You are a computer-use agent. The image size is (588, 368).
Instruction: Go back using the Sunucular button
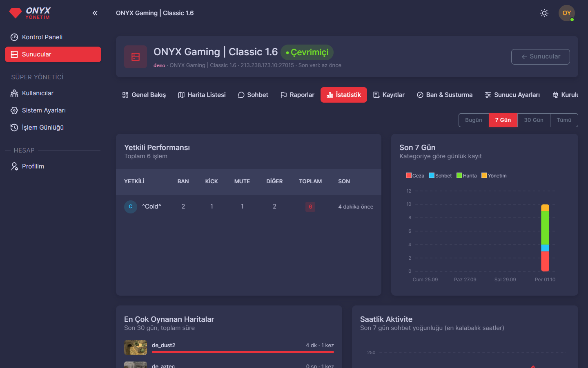[541, 57]
